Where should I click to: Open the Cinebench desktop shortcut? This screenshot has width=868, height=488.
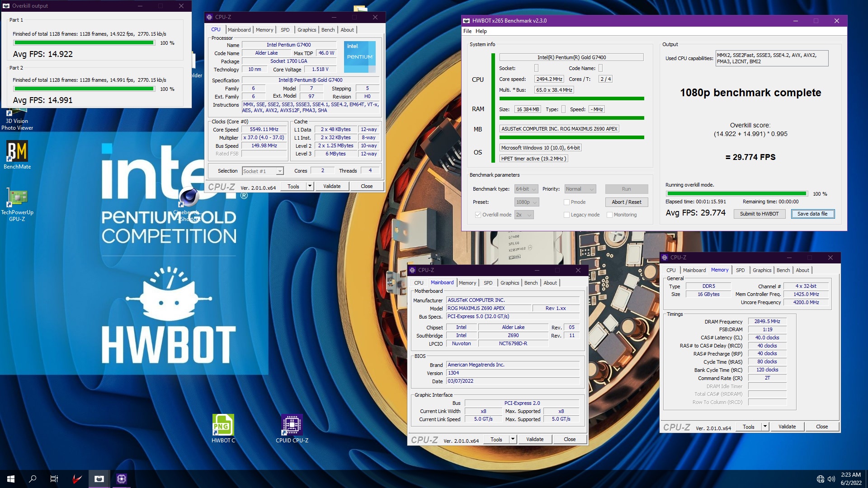(x=189, y=204)
